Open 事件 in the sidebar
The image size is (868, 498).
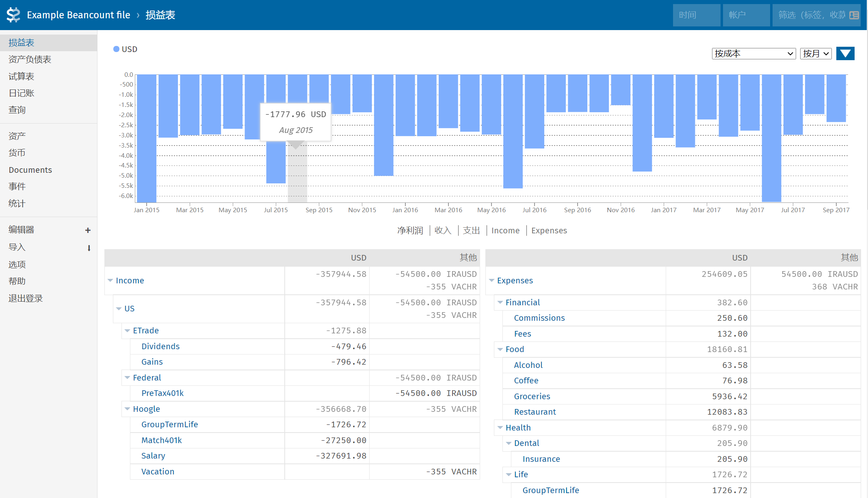point(48,187)
